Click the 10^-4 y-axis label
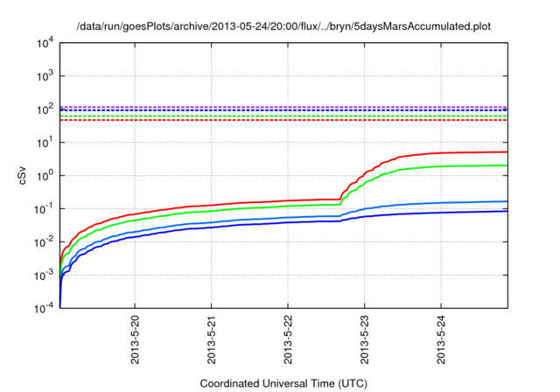Screen dimensions: 560x392 [45, 308]
